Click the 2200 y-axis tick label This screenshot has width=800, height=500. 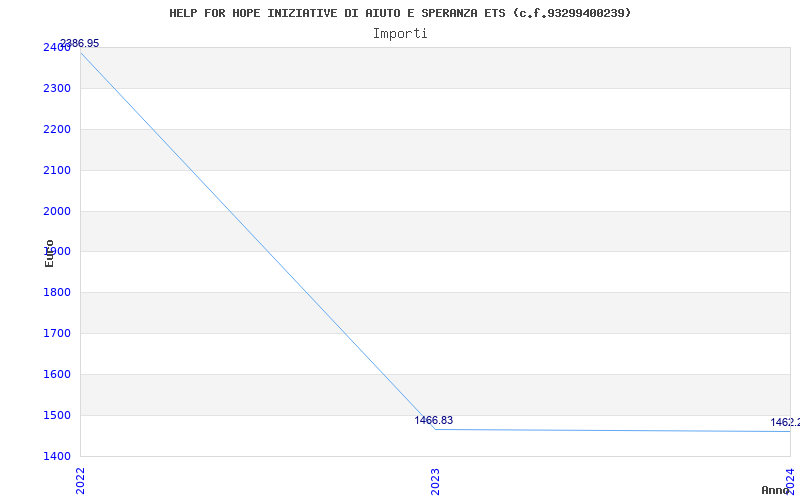[57, 129]
